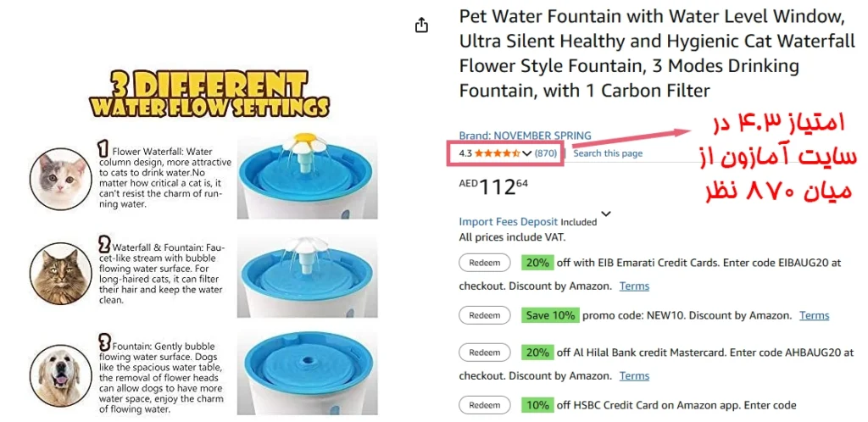Open the rating breakdown chevron after stars

[x=527, y=153]
